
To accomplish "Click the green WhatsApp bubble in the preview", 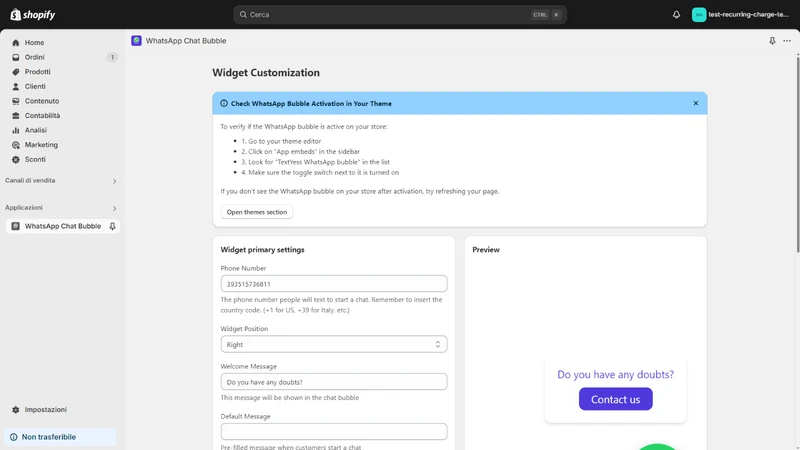I will click(x=657, y=447).
